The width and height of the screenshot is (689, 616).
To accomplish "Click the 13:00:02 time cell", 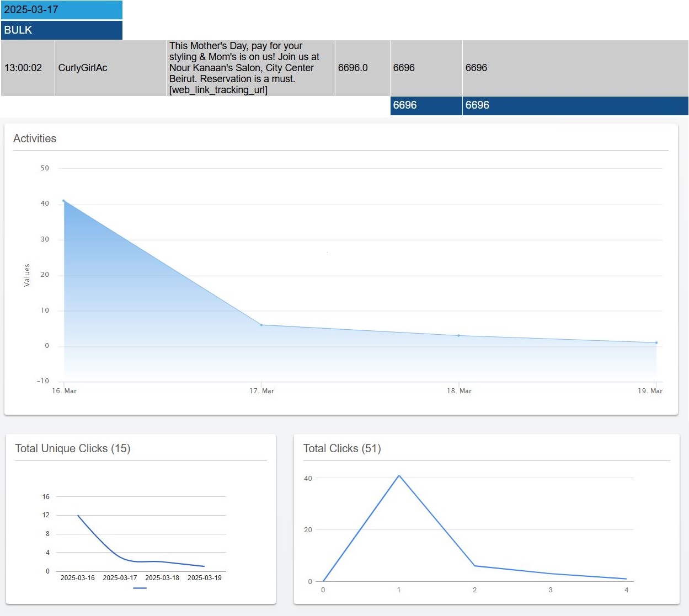I will click(28, 68).
